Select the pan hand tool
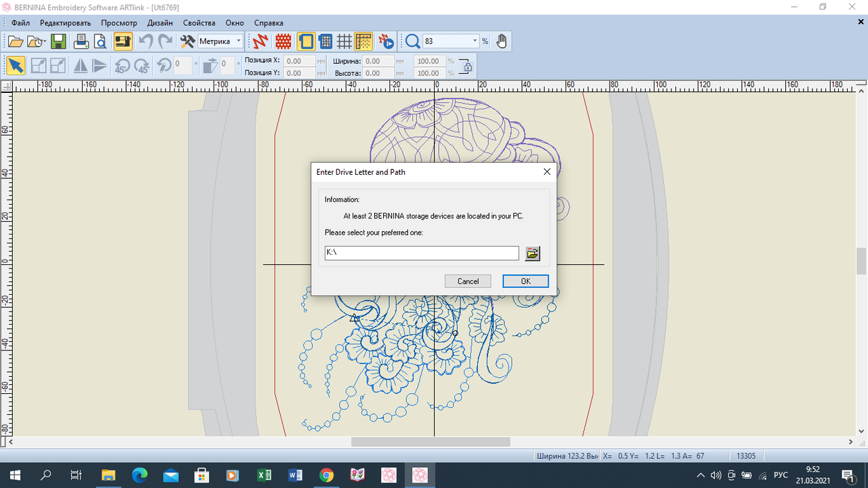Screen dimensions: 868x488 [x=501, y=41]
